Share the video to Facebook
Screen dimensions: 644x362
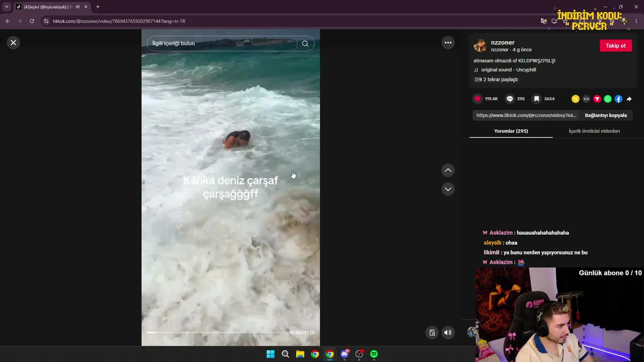click(618, 99)
